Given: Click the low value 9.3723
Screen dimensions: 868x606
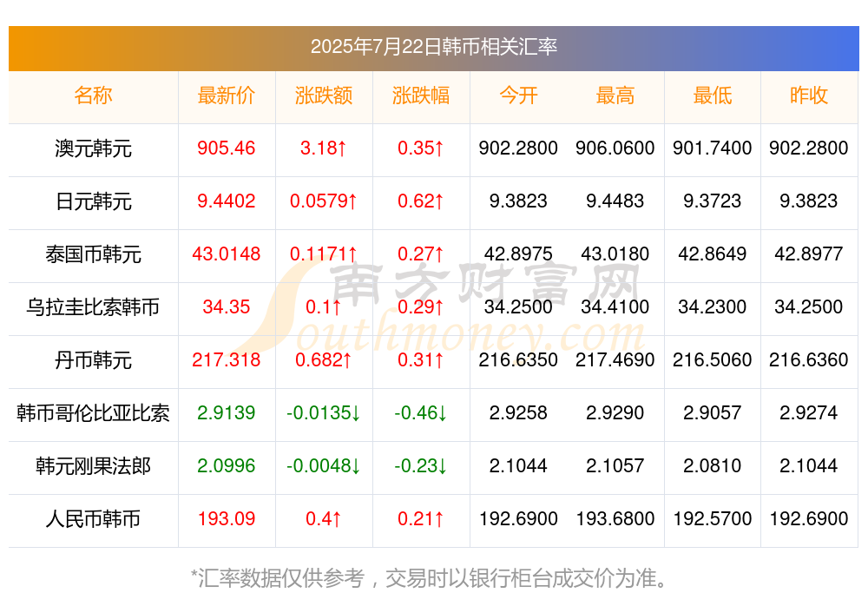Looking at the screenshot, I should tap(713, 201).
